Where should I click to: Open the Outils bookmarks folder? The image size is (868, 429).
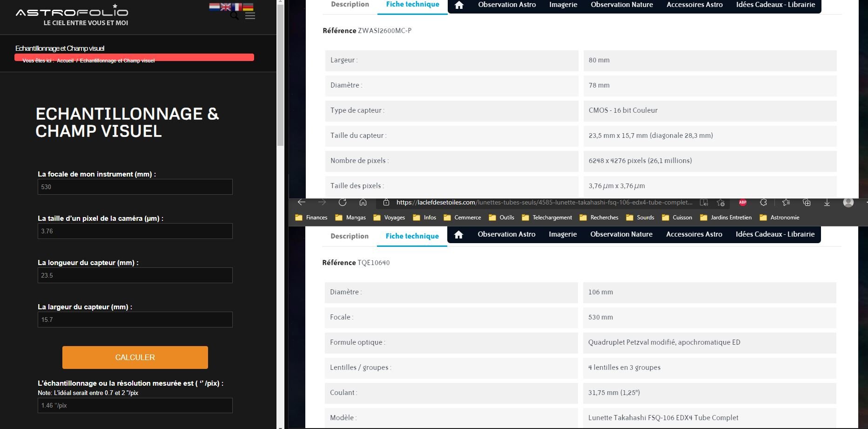(x=501, y=218)
